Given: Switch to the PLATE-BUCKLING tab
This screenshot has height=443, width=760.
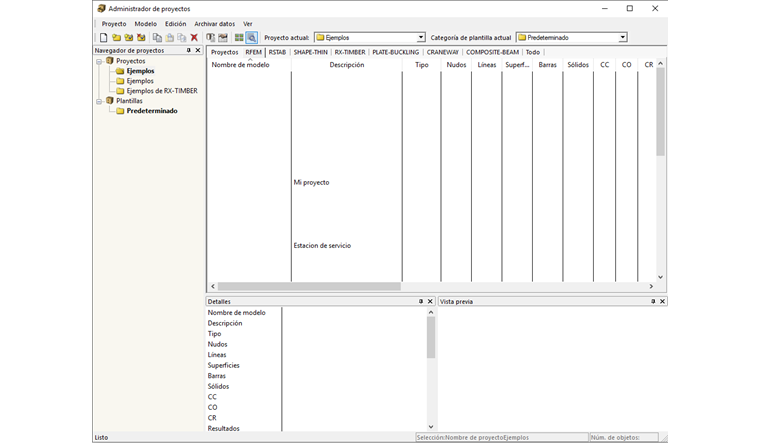Looking at the screenshot, I should (x=396, y=52).
